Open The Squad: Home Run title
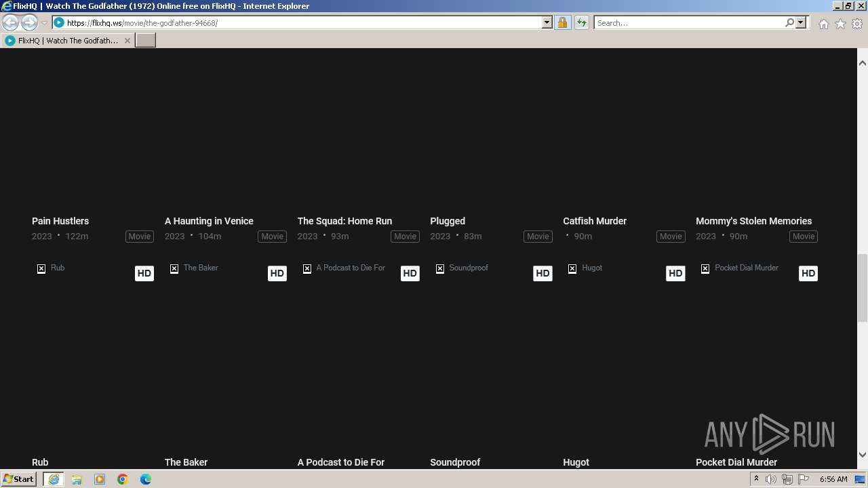Viewport: 868px width, 488px height. [344, 221]
